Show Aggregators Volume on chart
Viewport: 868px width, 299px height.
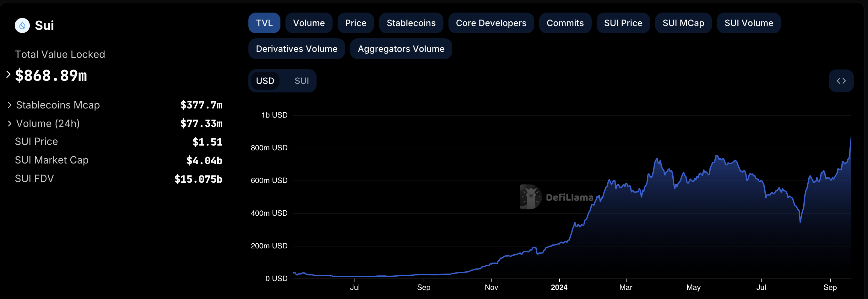tap(401, 49)
